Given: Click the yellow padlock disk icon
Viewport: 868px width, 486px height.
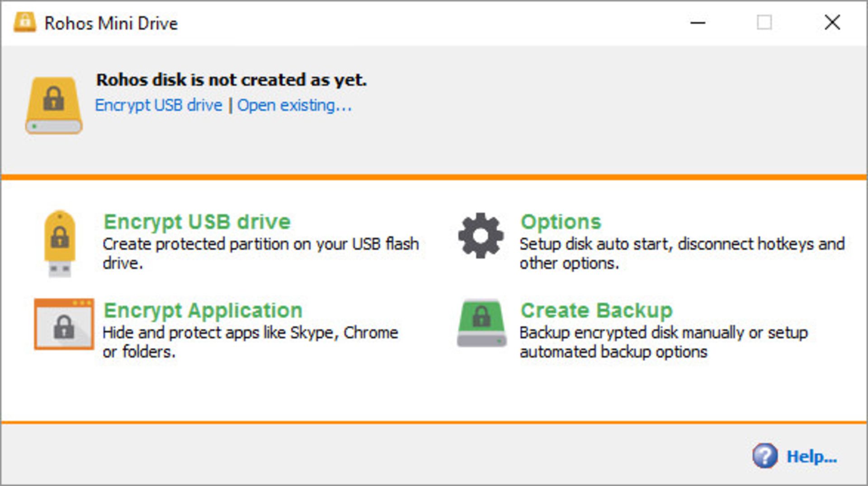Looking at the screenshot, I should pyautogui.click(x=54, y=105).
